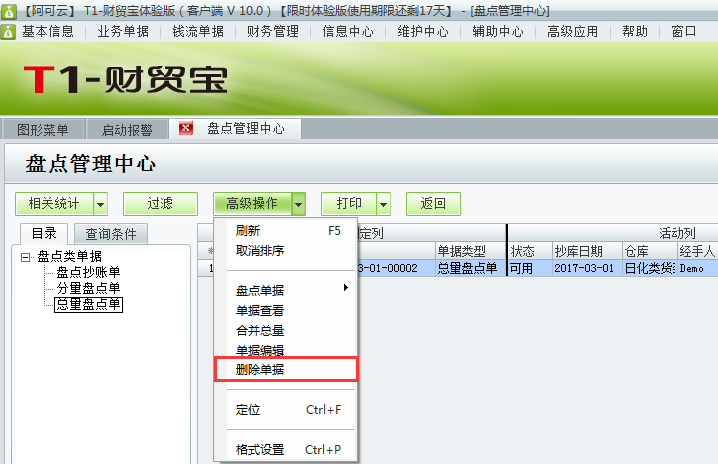Click the 打印 button

(x=349, y=203)
